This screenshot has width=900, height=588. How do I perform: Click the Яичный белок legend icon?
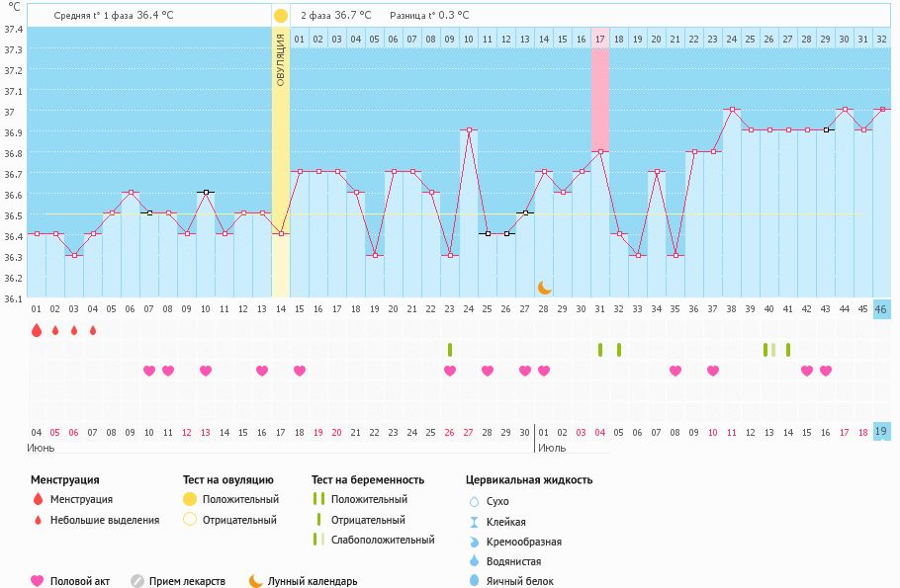(x=474, y=581)
